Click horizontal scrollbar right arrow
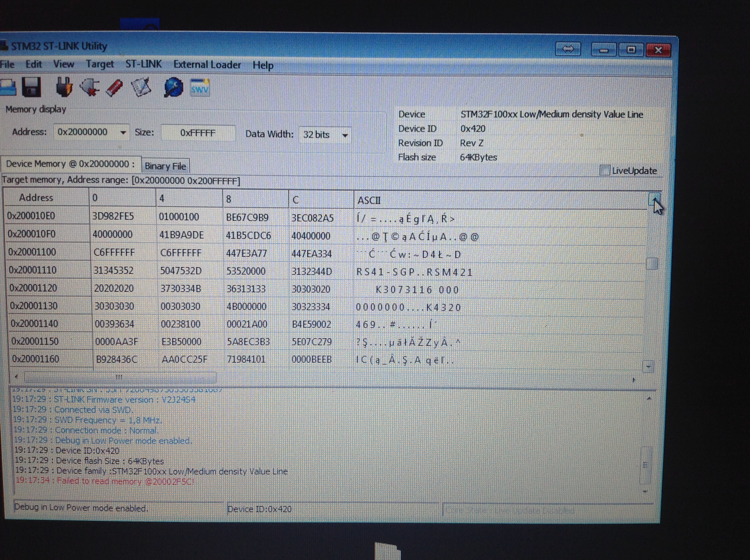The image size is (750, 560). click(633, 380)
